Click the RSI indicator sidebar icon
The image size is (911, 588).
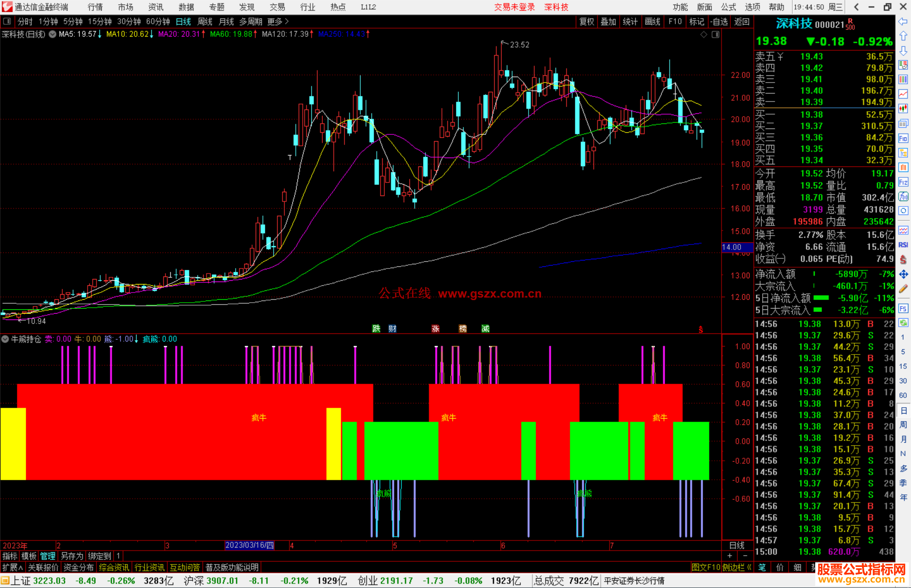[903, 245]
